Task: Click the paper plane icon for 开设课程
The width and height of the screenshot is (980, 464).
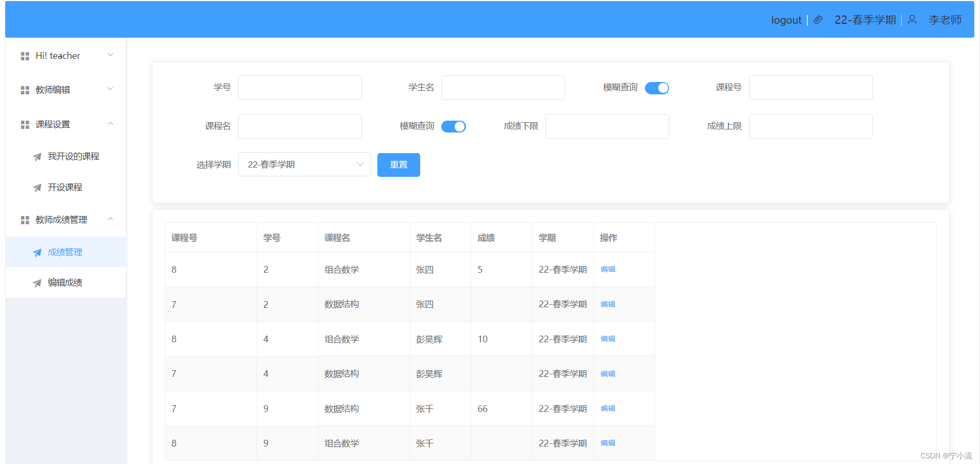Action: tap(37, 188)
